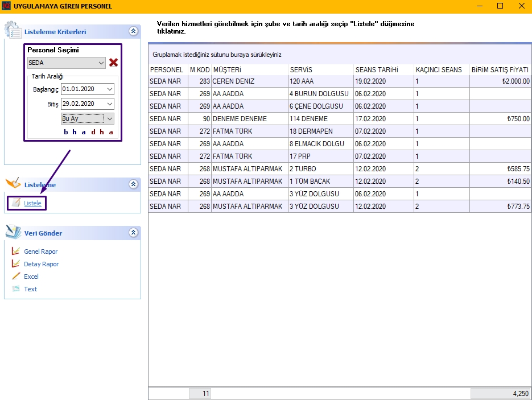Click the Listeleme Kriterleri panel header icon

pos(13,31)
